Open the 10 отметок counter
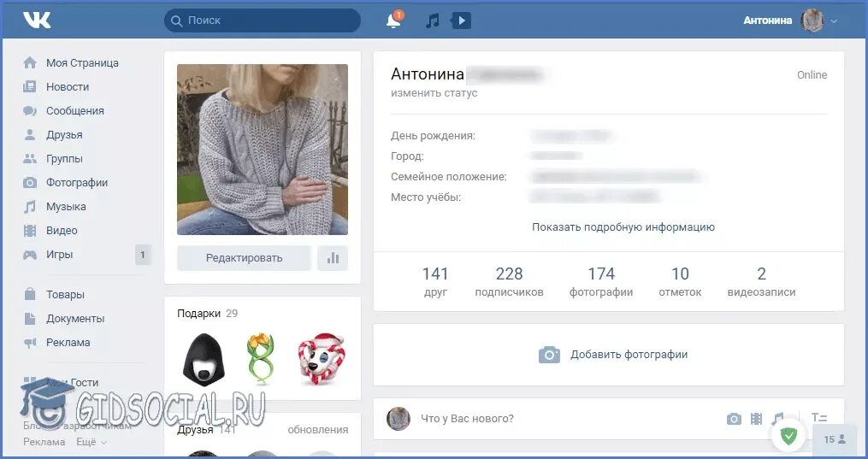The height and width of the screenshot is (459, 868). 680,281
